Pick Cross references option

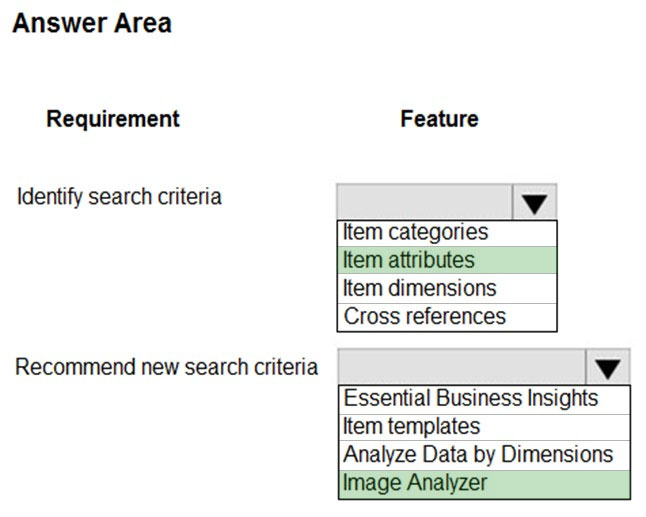(447, 317)
